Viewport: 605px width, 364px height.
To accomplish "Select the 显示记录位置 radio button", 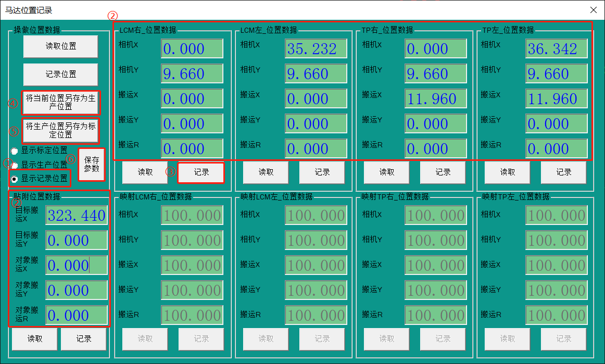I will click(15, 179).
